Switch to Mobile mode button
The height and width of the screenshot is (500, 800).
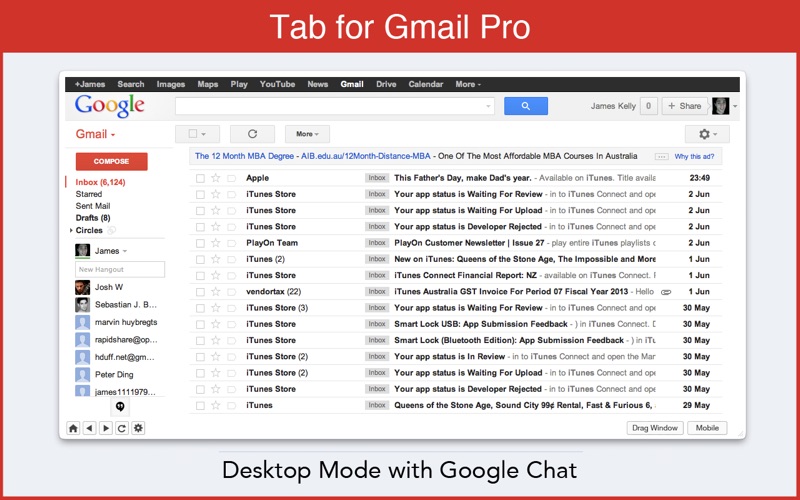[x=707, y=428]
